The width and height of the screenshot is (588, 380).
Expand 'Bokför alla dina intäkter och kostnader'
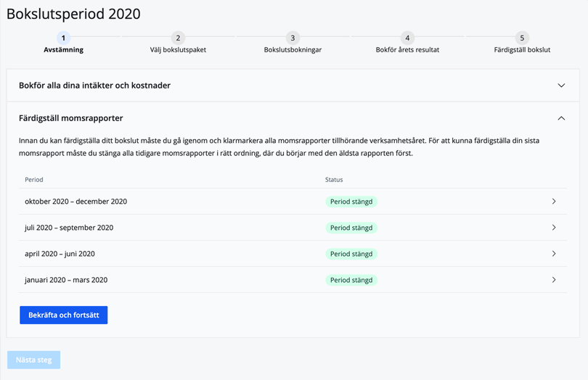(560, 86)
